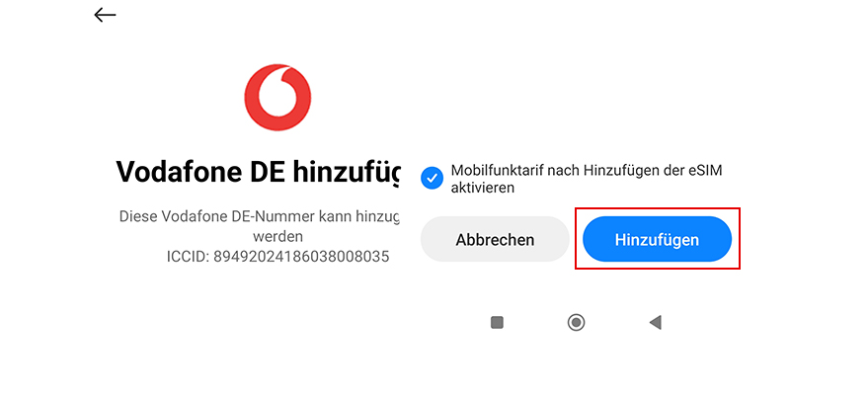Click the ICCID number 89492024186038008035
The width and height of the screenshot is (868, 395).
pos(302,257)
